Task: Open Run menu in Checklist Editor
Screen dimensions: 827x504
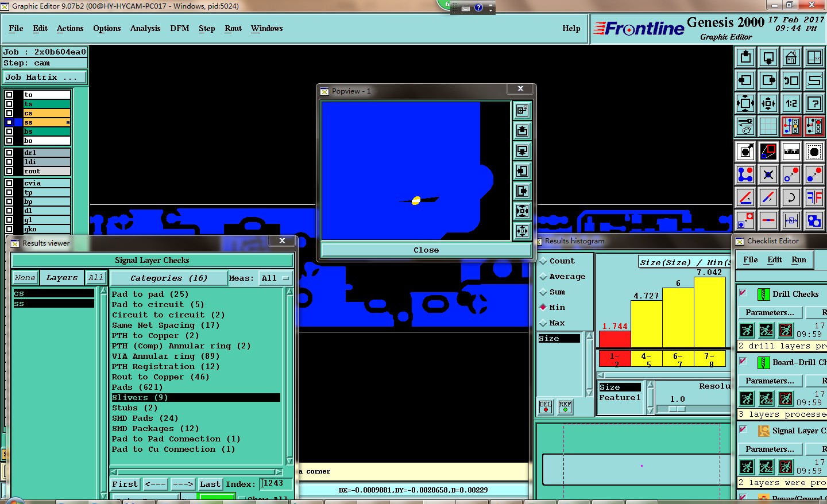Action: pos(798,259)
